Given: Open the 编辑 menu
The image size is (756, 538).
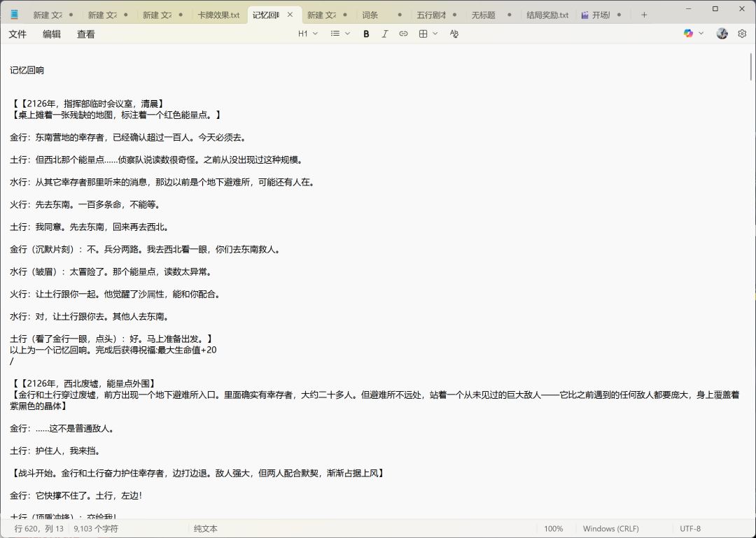Looking at the screenshot, I should 52,34.
